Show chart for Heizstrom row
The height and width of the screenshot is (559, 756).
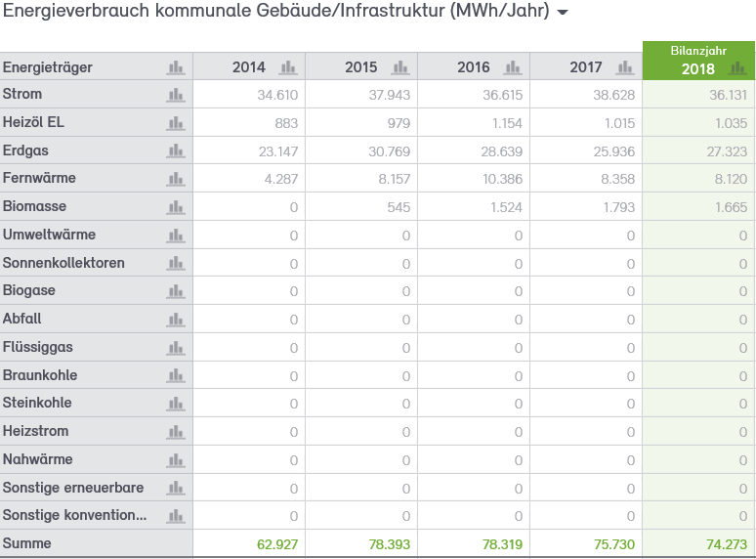(176, 432)
